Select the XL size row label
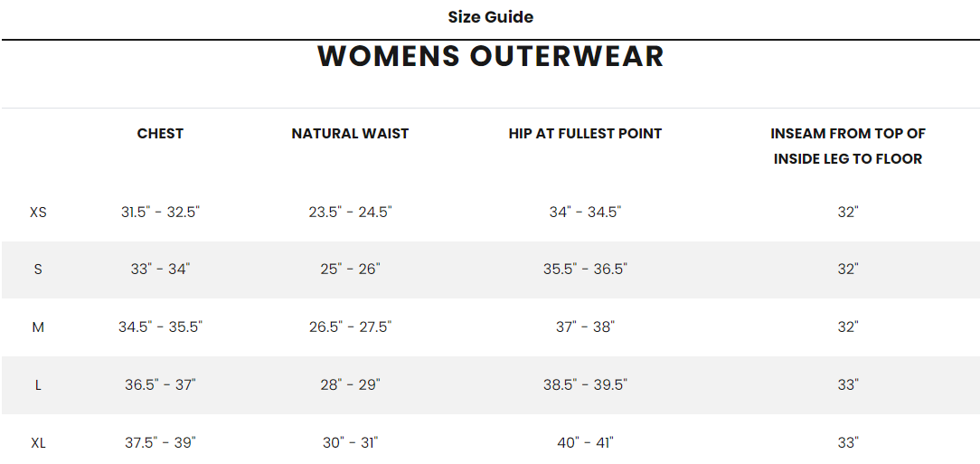Image resolution: width=980 pixels, height=464 pixels. [38, 443]
